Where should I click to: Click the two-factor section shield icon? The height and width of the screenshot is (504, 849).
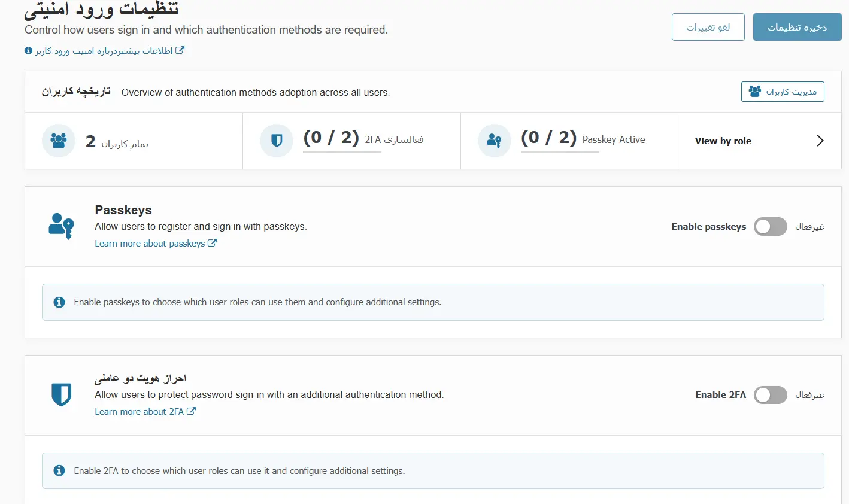[61, 394]
